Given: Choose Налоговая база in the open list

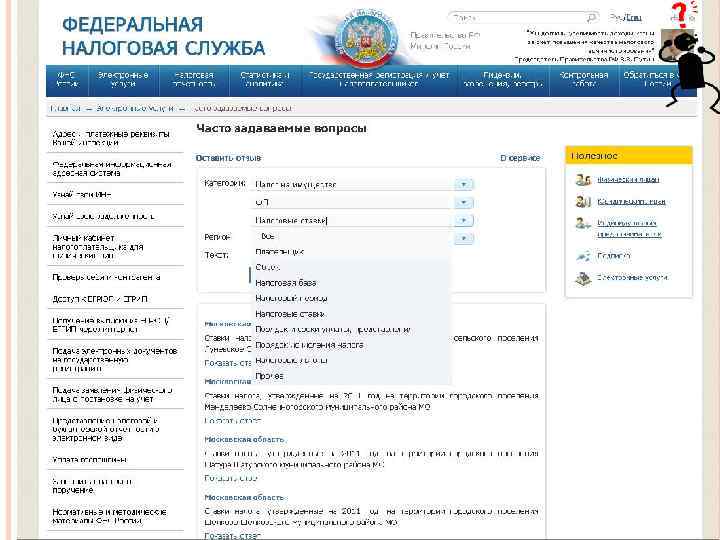Looking at the screenshot, I should [351, 283].
